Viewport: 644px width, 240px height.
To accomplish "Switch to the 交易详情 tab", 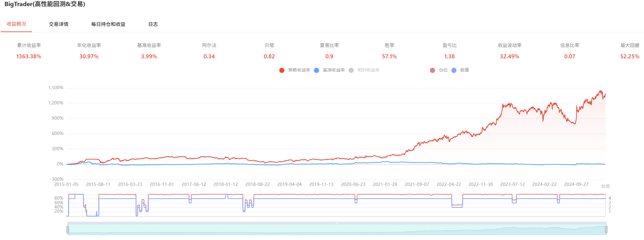I will [x=59, y=24].
